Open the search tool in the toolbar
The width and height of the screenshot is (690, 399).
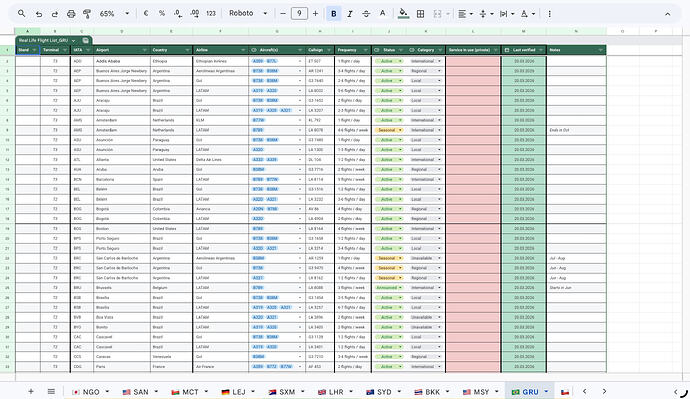pyautogui.click(x=22, y=14)
